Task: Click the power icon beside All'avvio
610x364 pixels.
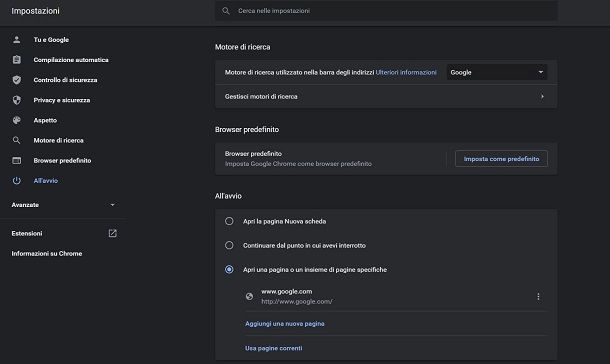Action: [16, 180]
